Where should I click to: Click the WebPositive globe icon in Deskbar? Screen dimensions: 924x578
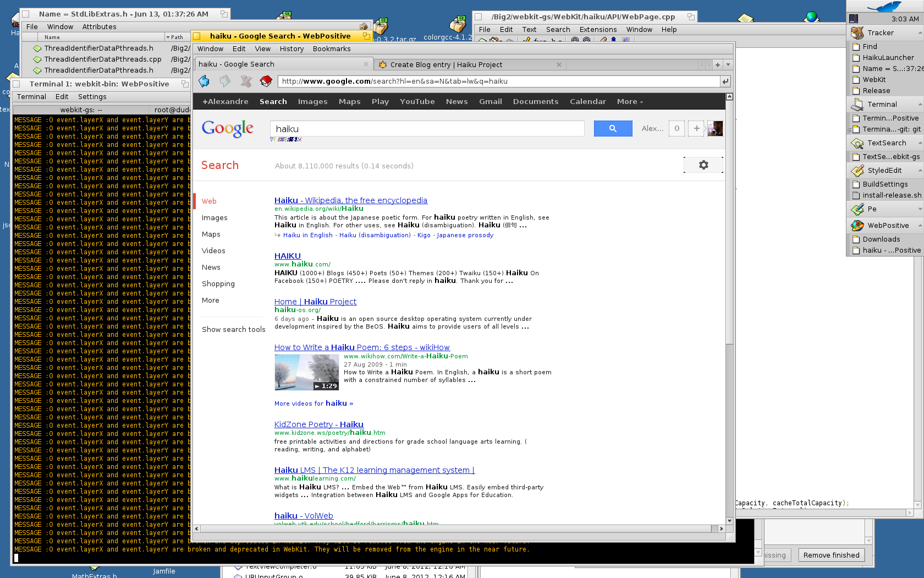coord(857,226)
